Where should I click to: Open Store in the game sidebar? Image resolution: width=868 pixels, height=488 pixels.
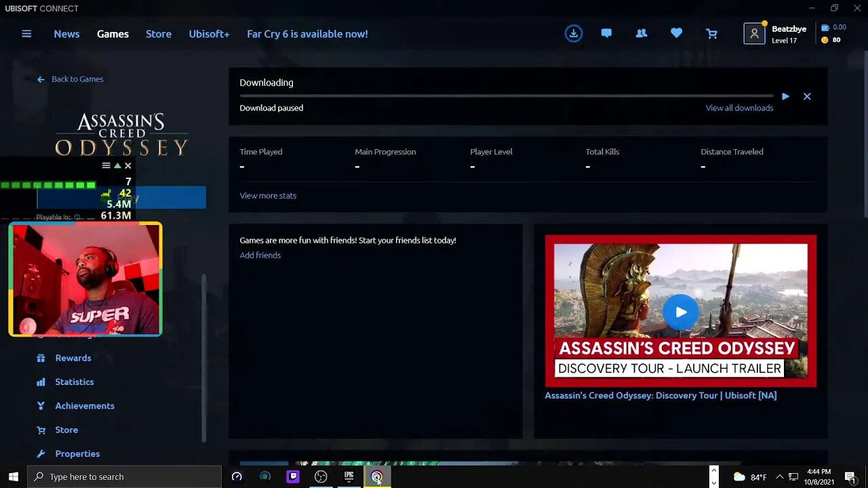click(66, 430)
